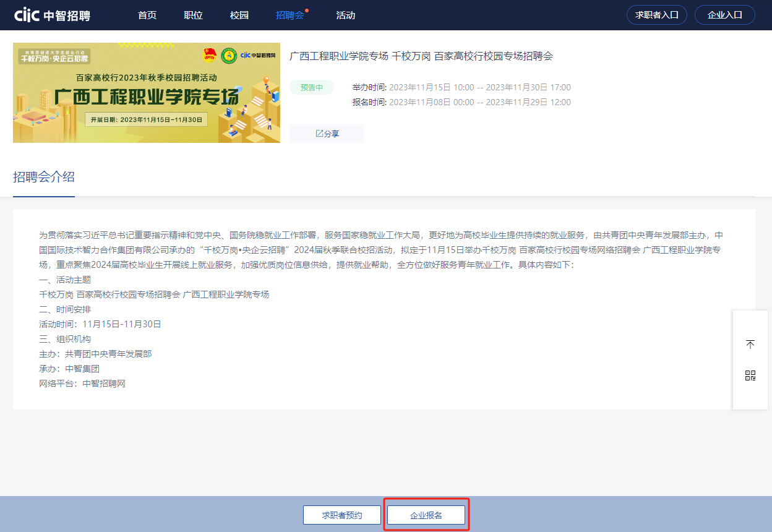Click the CIIC 中智招聘 logo
Screen dimensions: 772x532
click(x=53, y=15)
